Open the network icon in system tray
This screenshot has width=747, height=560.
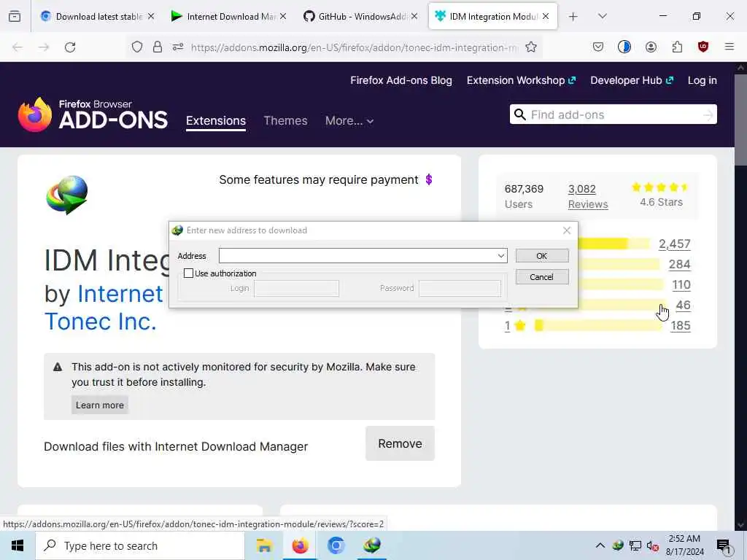tap(635, 545)
